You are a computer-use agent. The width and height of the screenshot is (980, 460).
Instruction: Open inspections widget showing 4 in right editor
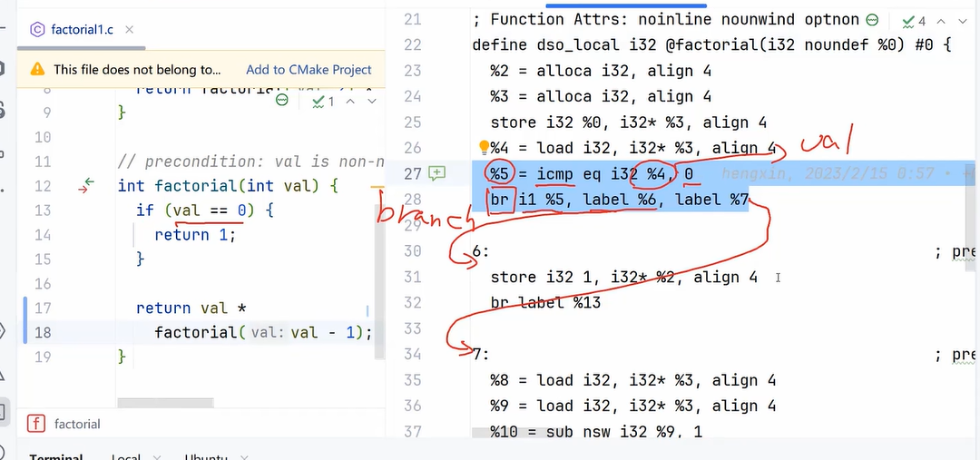pos(913,20)
